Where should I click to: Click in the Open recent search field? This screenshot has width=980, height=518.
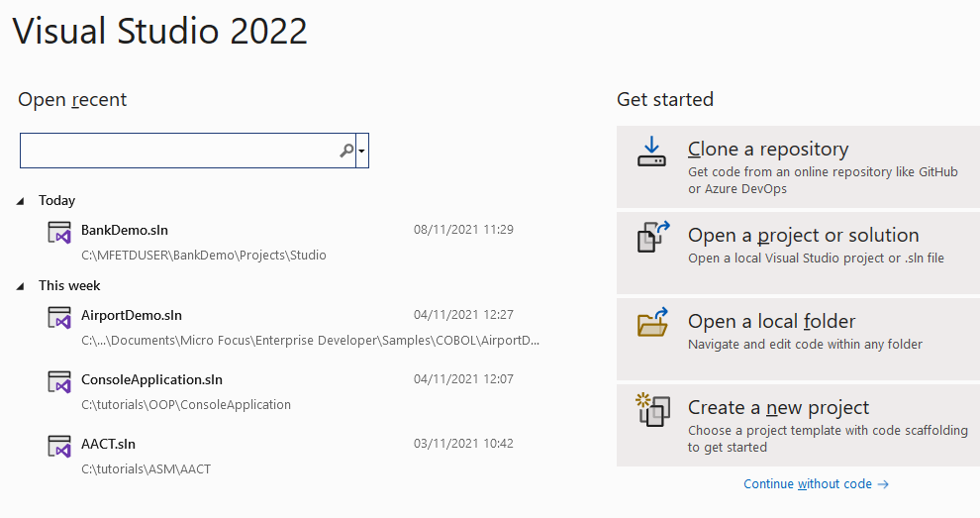tap(178, 151)
